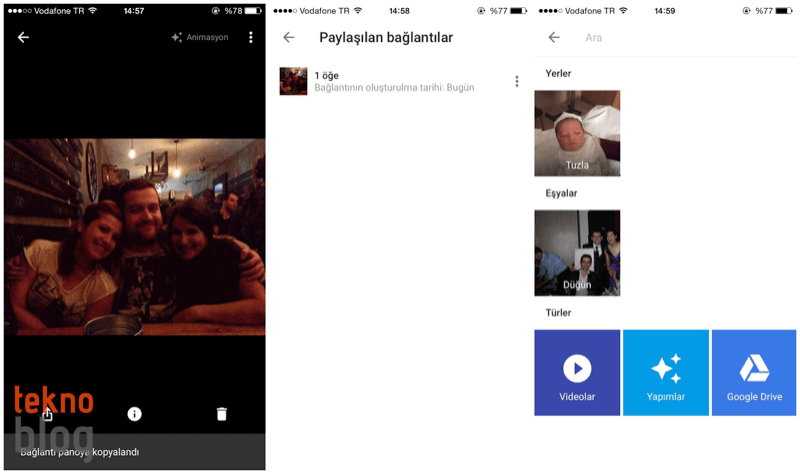Tap the Wi-Fi icon in the 14:57 status bar
Image resolution: width=800 pixels, height=474 pixels.
coord(92,11)
